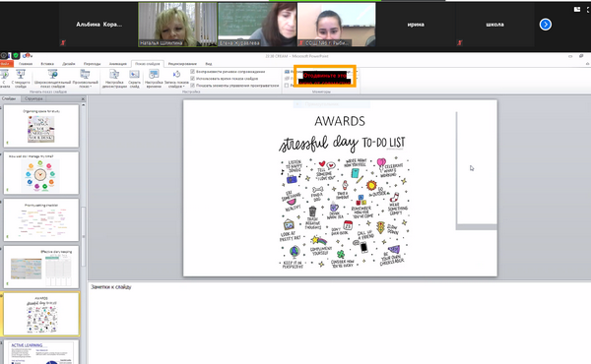Expand the record slide show dropdown
This screenshot has height=364, width=591.
point(176,79)
